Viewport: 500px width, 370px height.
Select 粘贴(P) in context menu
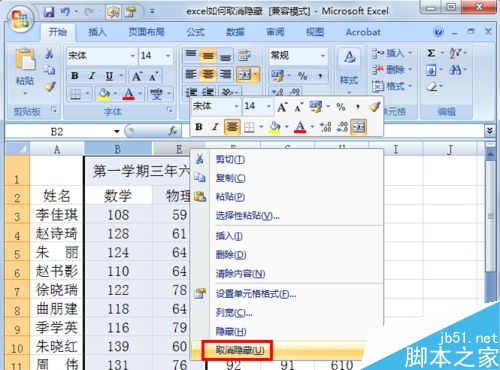[x=287, y=197]
